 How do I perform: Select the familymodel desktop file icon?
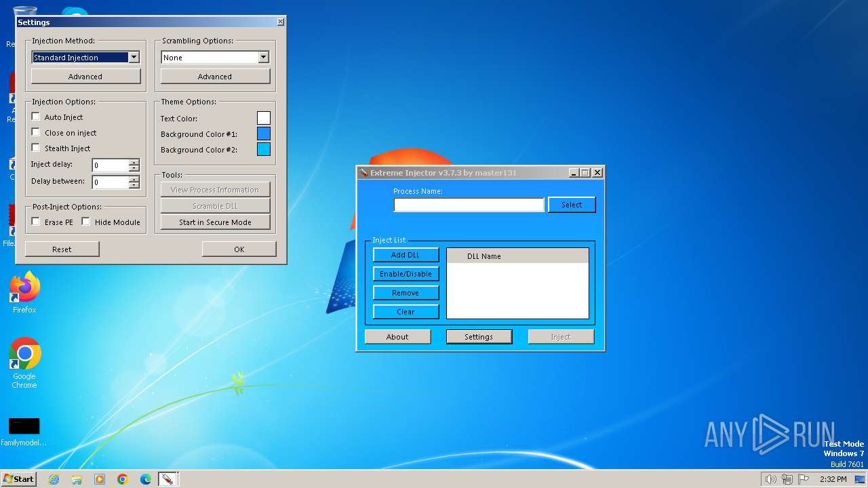click(x=24, y=432)
